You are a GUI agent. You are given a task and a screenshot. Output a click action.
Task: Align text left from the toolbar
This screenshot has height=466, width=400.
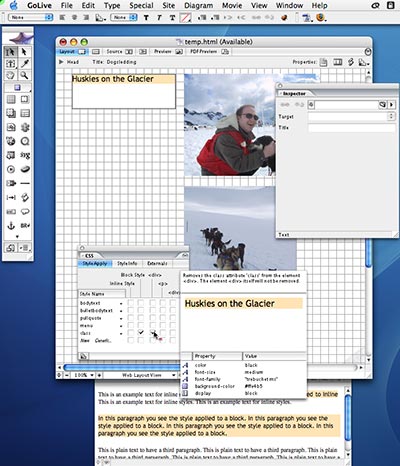(x=62, y=18)
